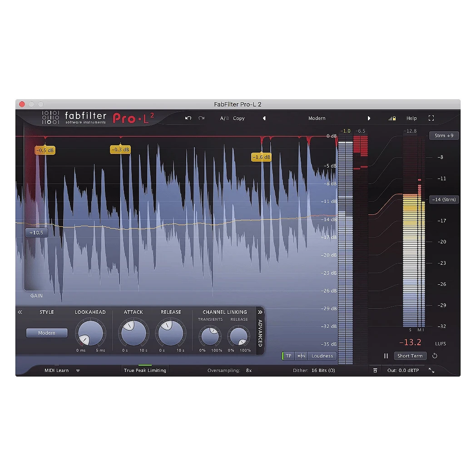
Task: Adjust Out: 0.0 dBTP output level
Action: (x=403, y=370)
